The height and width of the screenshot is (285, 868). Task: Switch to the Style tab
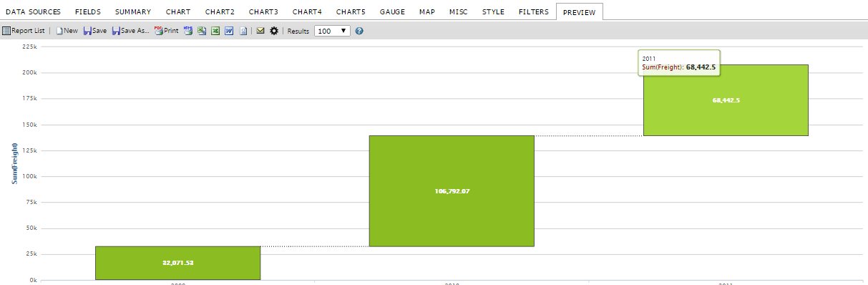(493, 12)
